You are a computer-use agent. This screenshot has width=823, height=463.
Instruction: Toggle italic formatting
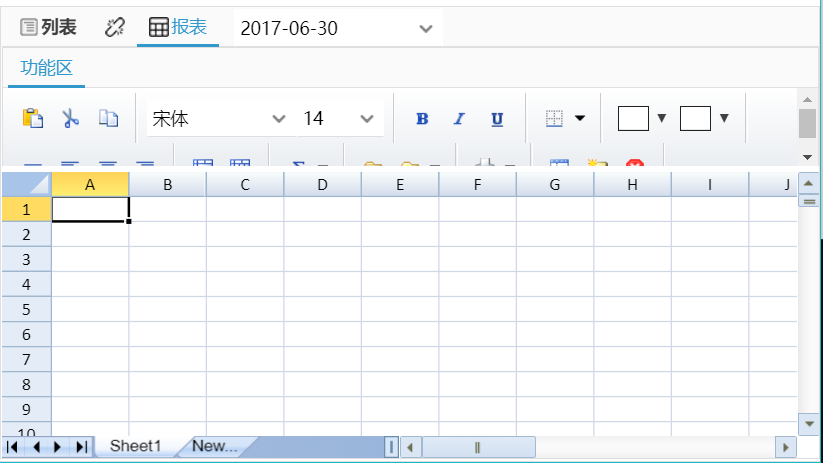(459, 119)
